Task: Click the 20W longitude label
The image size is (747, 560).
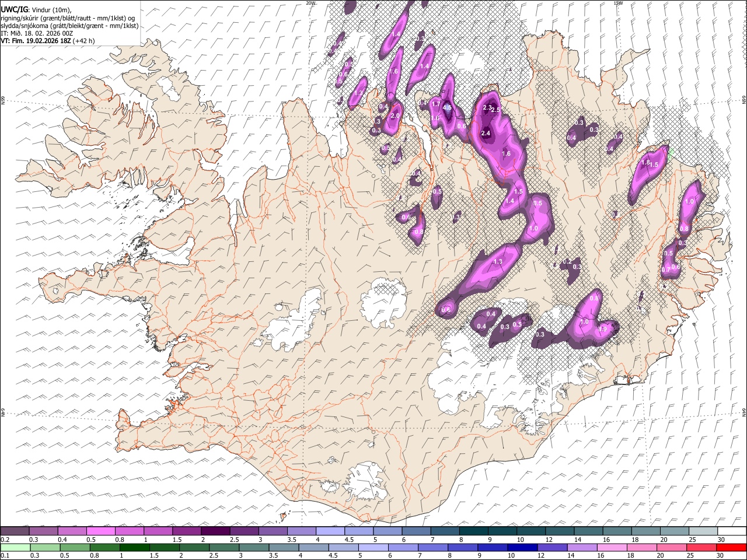Action: point(311,3)
